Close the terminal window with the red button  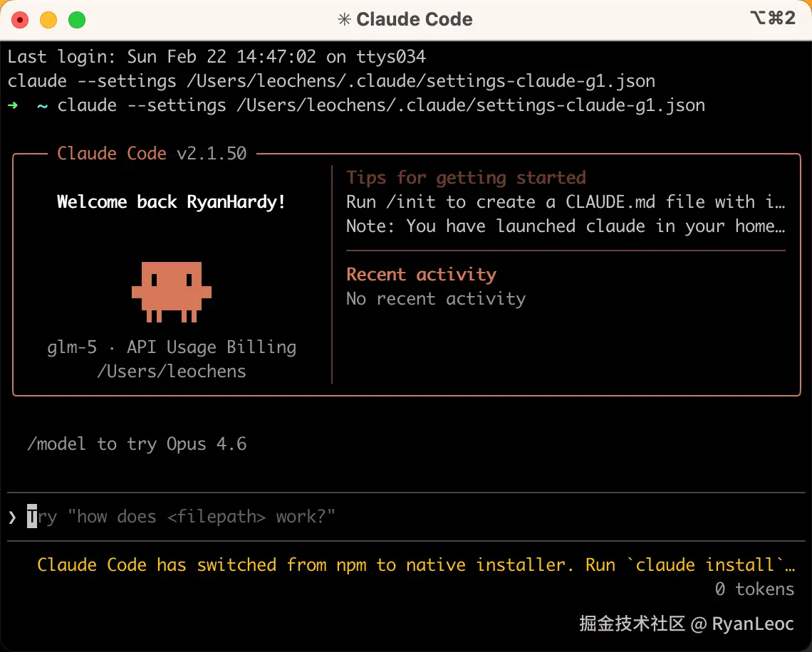pos(21,20)
